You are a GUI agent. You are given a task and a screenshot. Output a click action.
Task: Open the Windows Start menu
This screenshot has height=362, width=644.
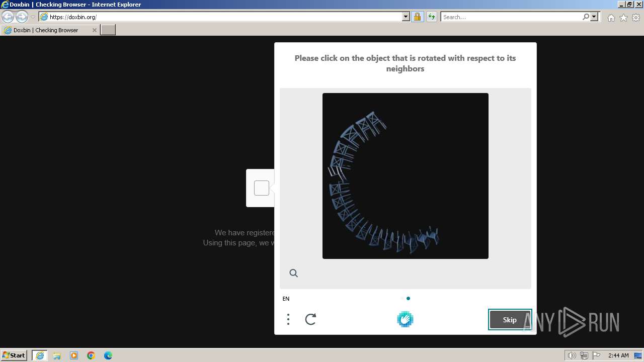click(14, 355)
